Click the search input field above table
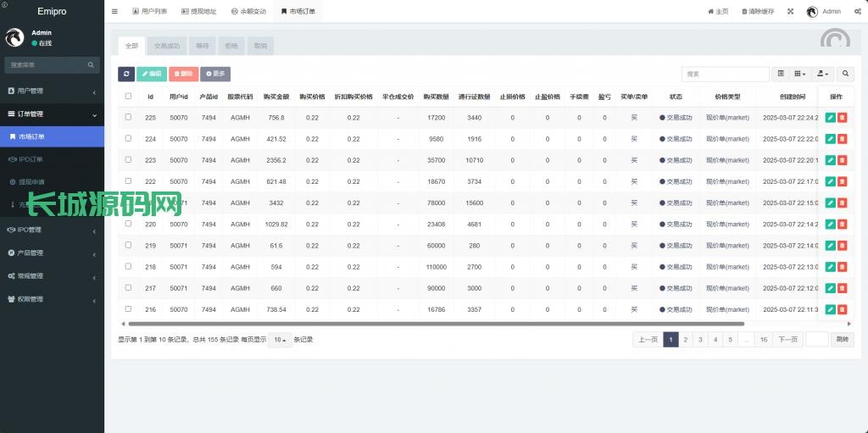 [725, 75]
